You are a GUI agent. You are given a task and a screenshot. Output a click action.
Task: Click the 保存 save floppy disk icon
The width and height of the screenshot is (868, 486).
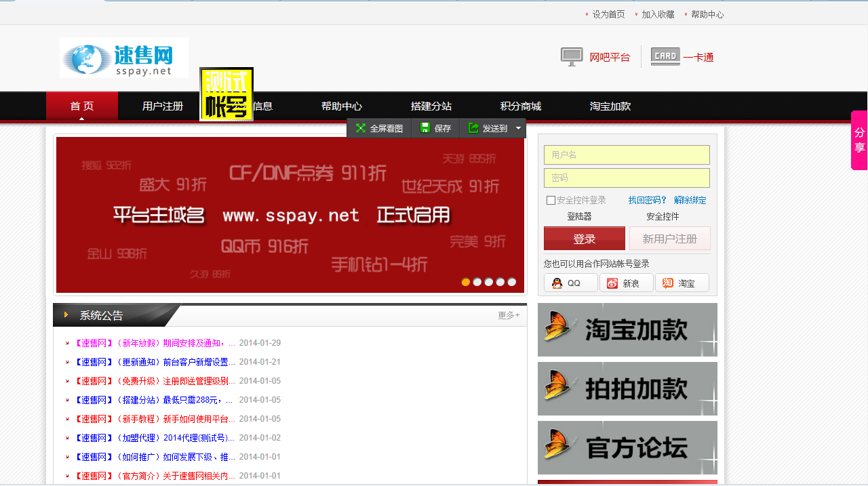coord(425,128)
